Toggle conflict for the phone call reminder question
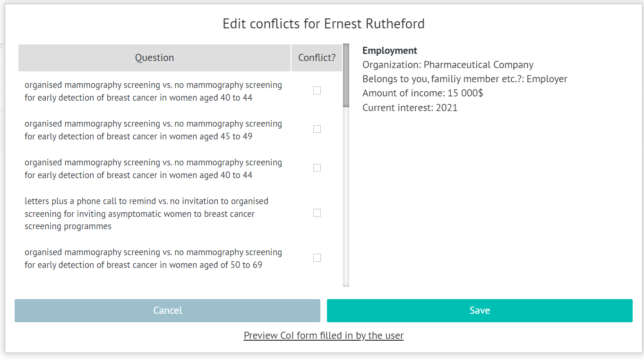Image resolution: width=644 pixels, height=361 pixels. (317, 213)
